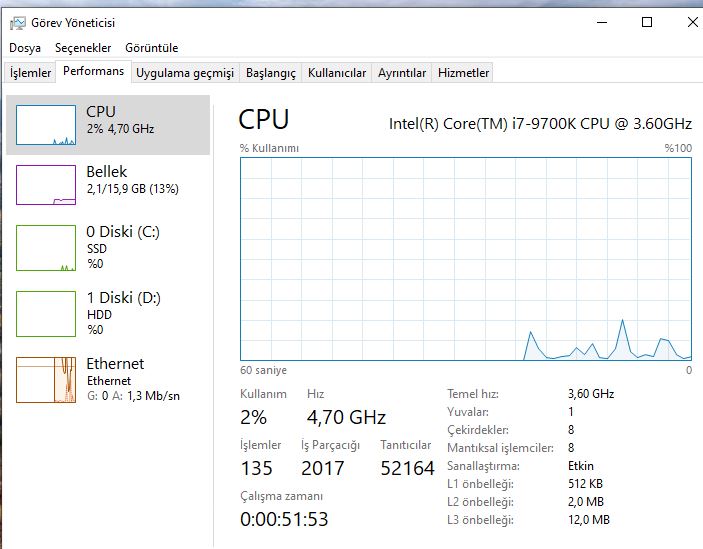This screenshot has height=549, width=703.
Task: Maximize the Görev Yöneticisi window
Action: pos(647,22)
